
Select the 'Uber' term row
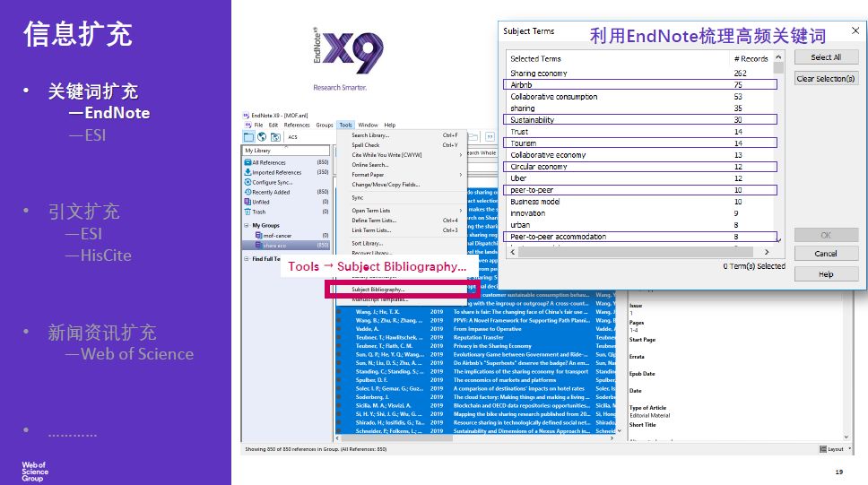click(x=640, y=178)
